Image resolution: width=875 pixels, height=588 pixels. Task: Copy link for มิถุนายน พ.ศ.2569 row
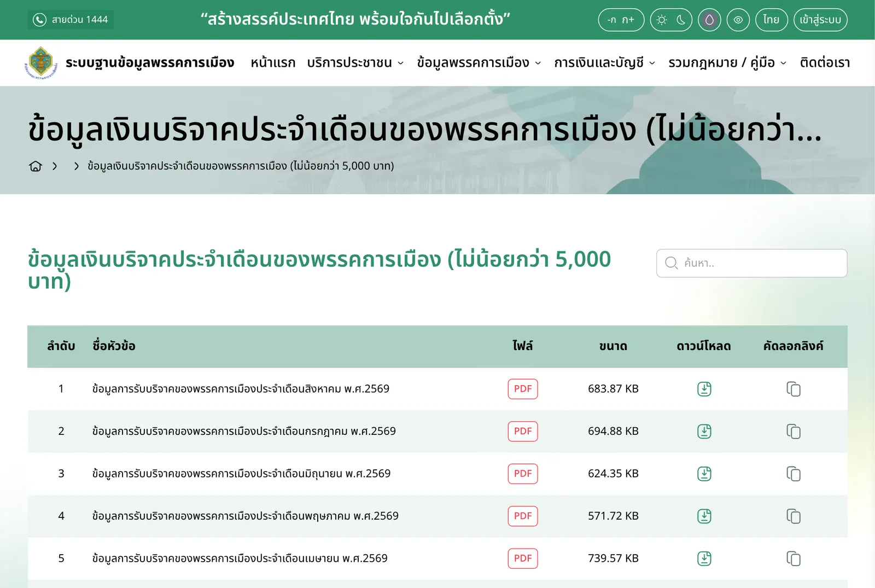tap(794, 474)
